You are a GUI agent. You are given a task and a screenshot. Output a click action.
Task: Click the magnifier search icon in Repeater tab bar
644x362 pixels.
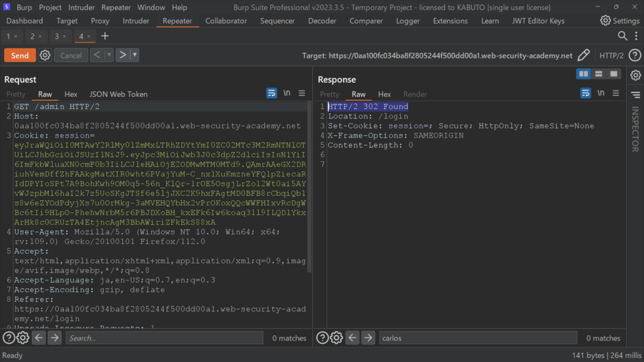623,36
